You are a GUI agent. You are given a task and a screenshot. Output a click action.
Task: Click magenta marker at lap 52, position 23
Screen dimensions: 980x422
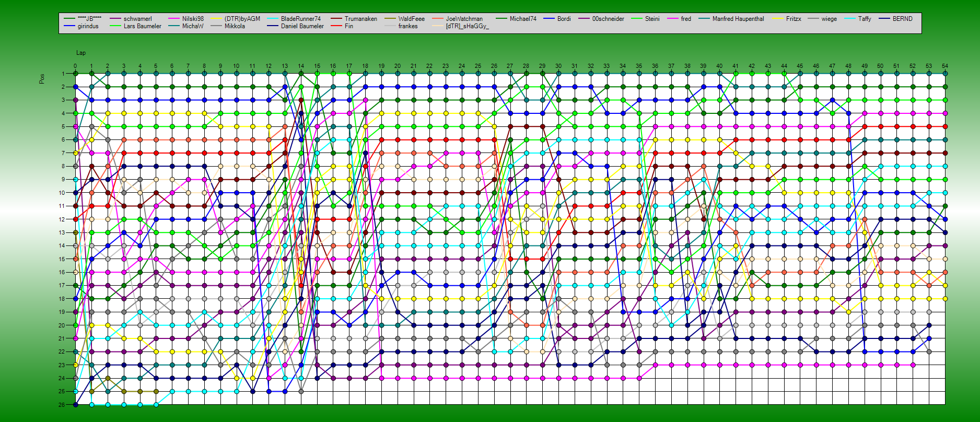tap(913, 365)
